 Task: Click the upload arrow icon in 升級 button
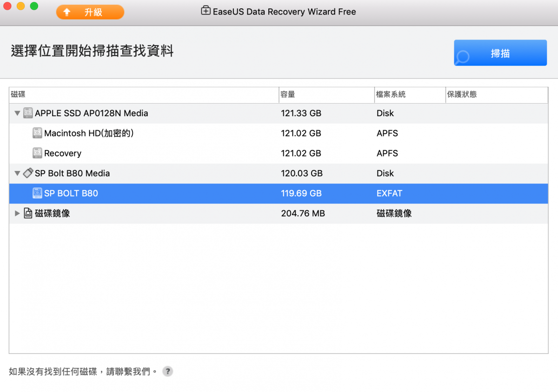[x=66, y=12]
